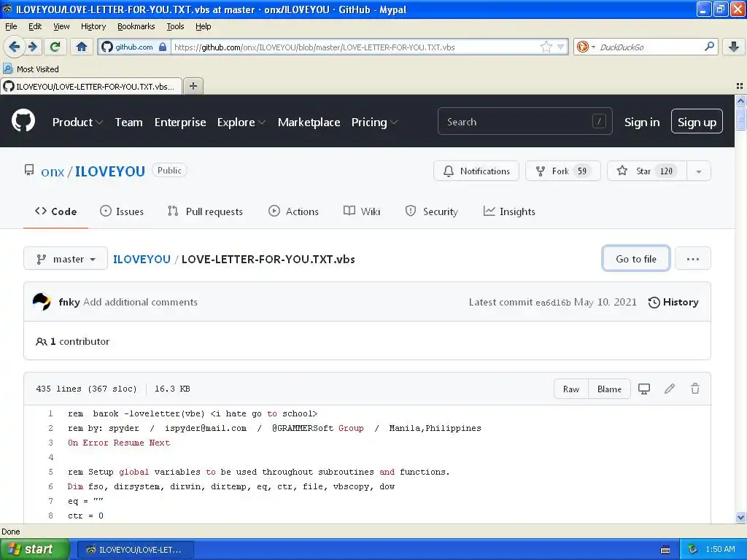The height and width of the screenshot is (560, 747).
Task: Click the GitHub octocat logo
Action: pyautogui.click(x=23, y=120)
